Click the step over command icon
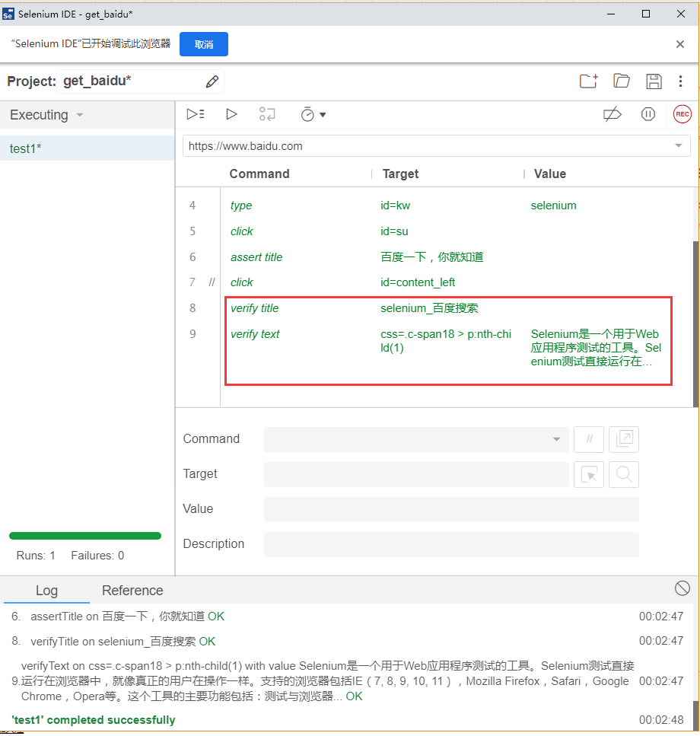The width and height of the screenshot is (700, 736). tap(267, 114)
